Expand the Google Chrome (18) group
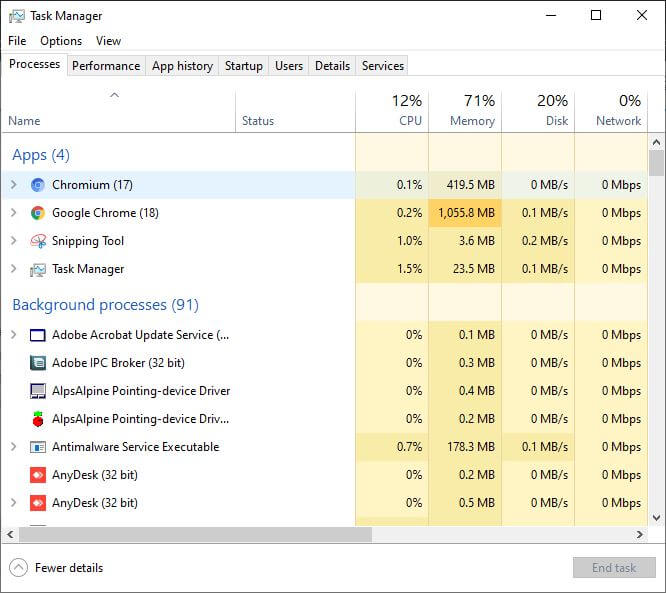Viewport: 666px width, 593px height. click(x=14, y=212)
